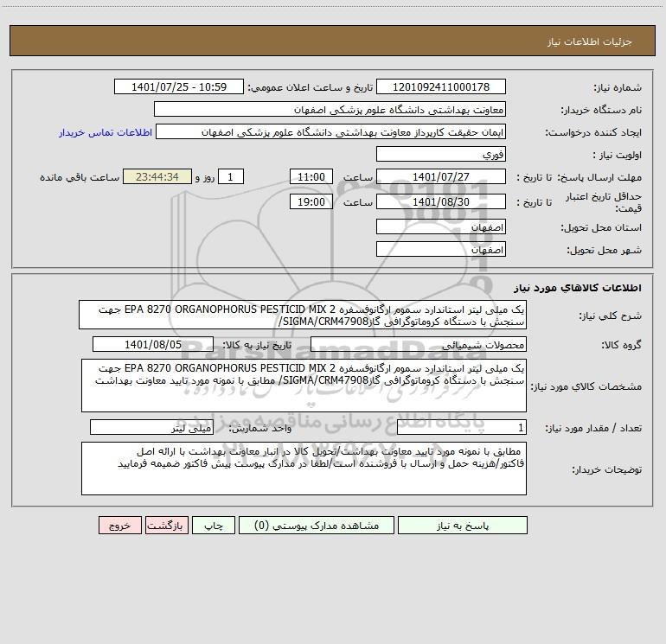This screenshot has height=644, width=666.
Task: Click the مشخصات کالای مورد نیاز text area
Action: pyautogui.click(x=304, y=386)
